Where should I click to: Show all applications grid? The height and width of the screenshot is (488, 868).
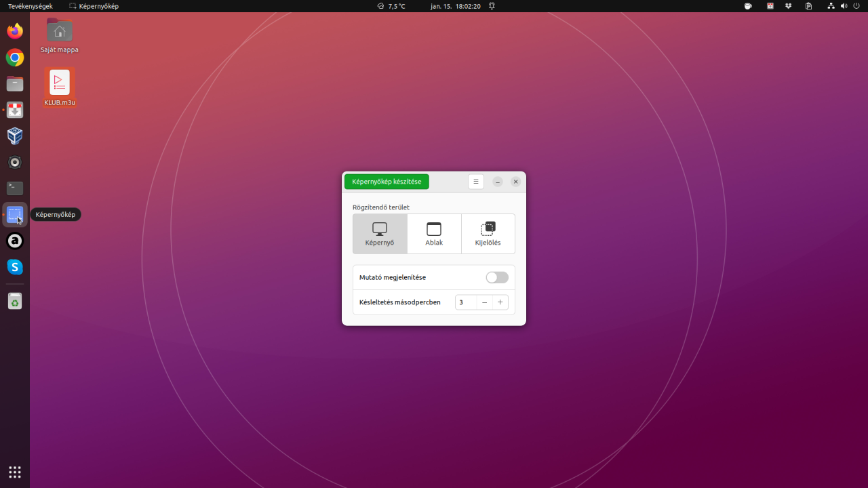(15, 472)
